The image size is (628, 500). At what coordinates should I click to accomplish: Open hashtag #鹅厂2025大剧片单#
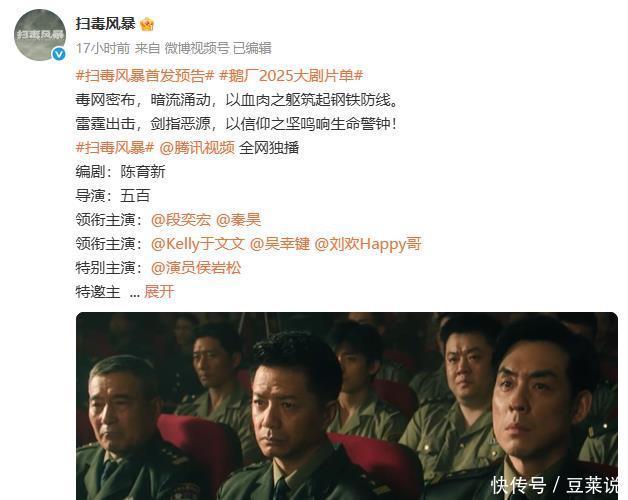(x=291, y=76)
